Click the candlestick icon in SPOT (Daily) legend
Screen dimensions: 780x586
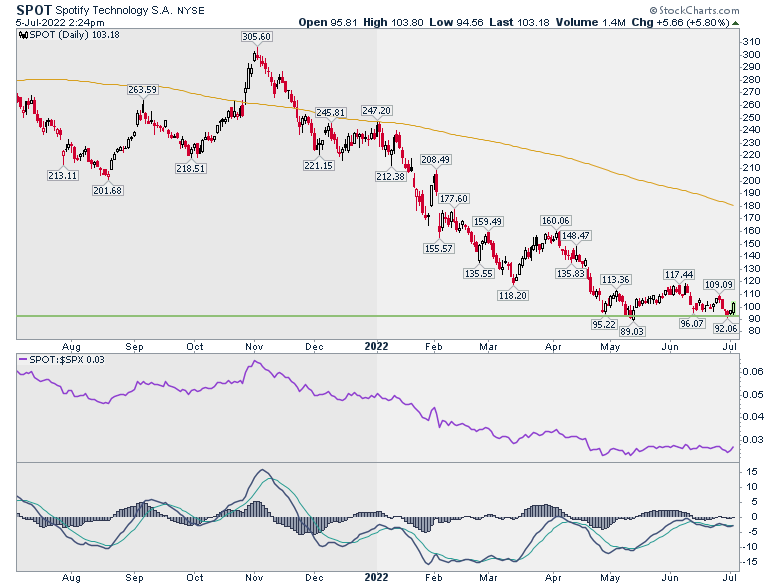tap(23, 35)
